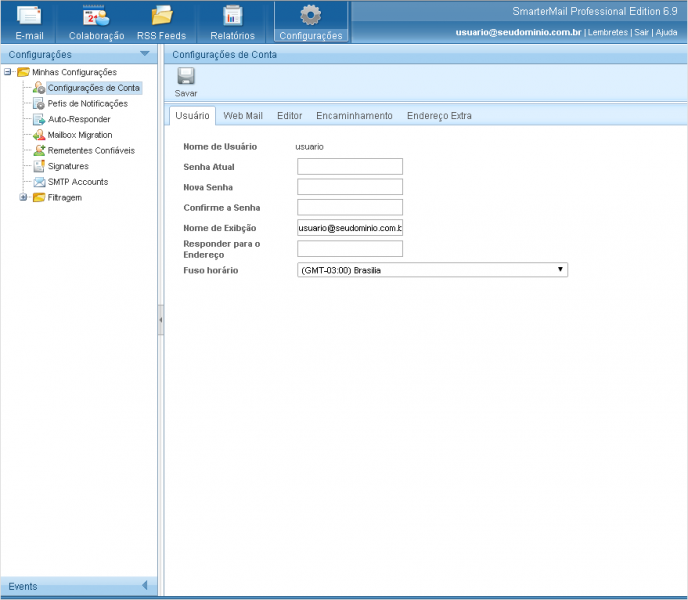This screenshot has width=688, height=600.
Task: Open the Colaboração calendar icon
Action: 96,16
